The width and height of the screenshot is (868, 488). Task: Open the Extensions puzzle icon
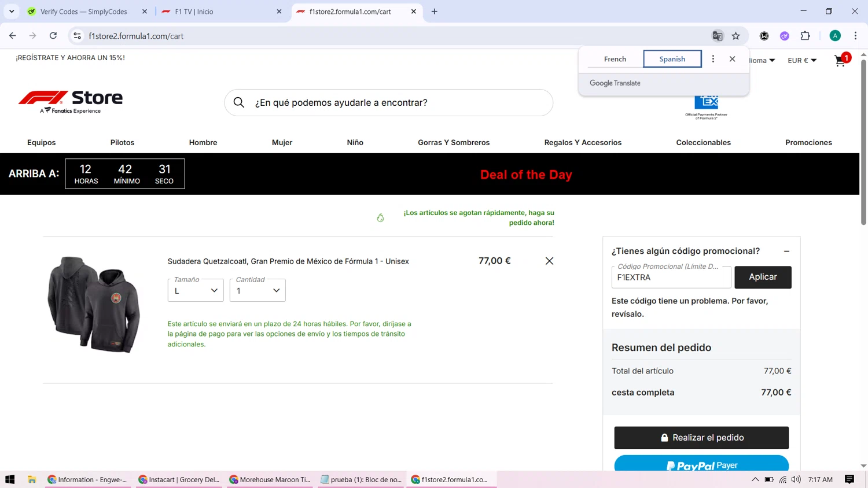coord(805,36)
